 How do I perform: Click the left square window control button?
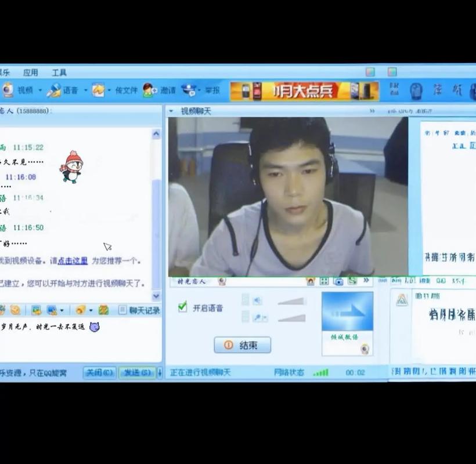tap(370, 72)
